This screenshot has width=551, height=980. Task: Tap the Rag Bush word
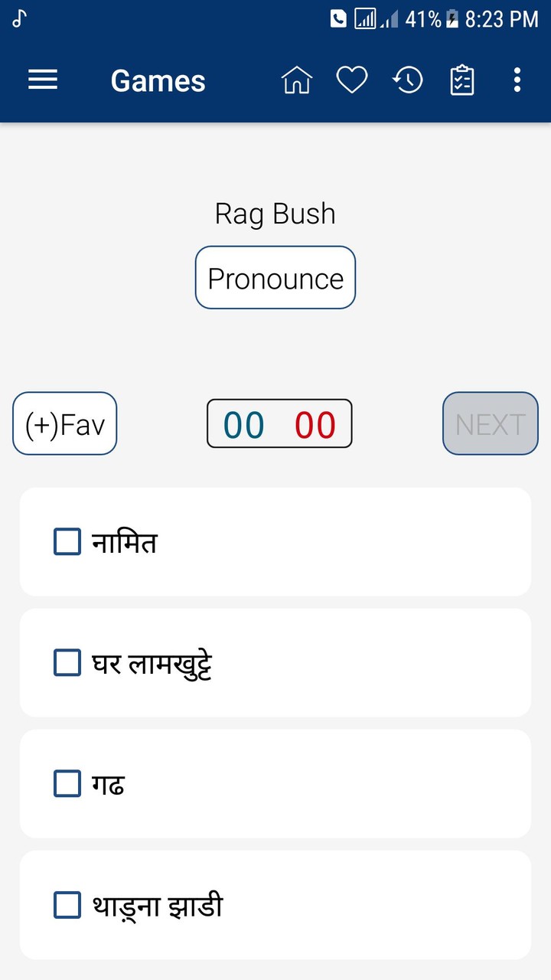click(x=275, y=214)
